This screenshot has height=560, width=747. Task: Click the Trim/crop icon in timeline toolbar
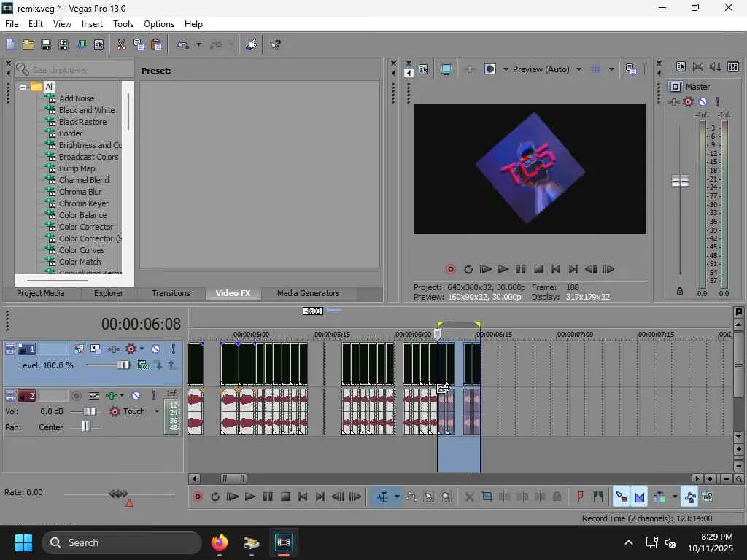pos(487,497)
